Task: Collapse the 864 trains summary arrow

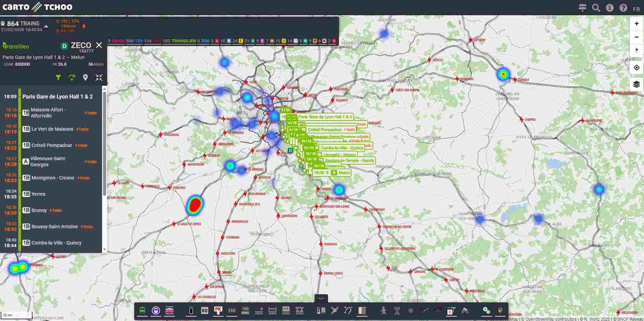Action: coord(46,26)
